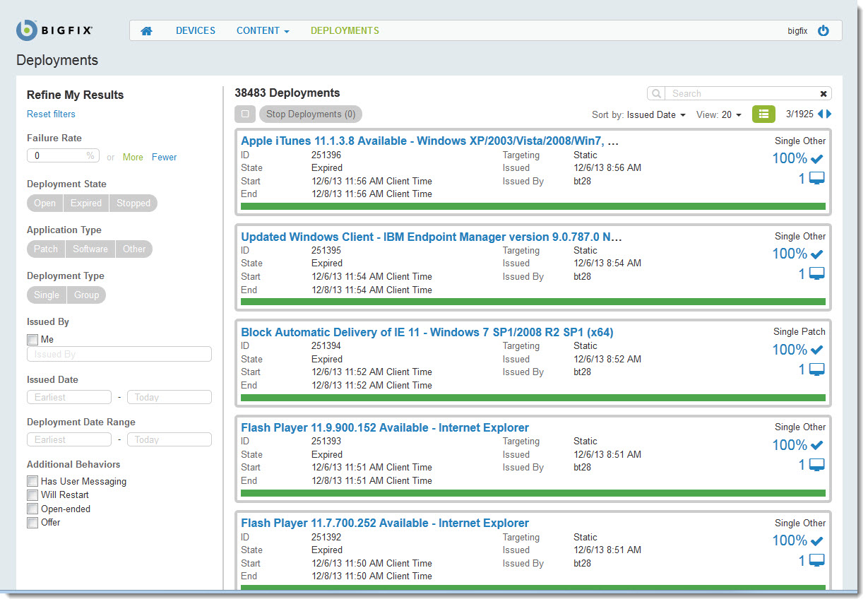Click checkmark icon for Block Automatic Delivery deployment
This screenshot has height=604, width=868.
[817, 350]
